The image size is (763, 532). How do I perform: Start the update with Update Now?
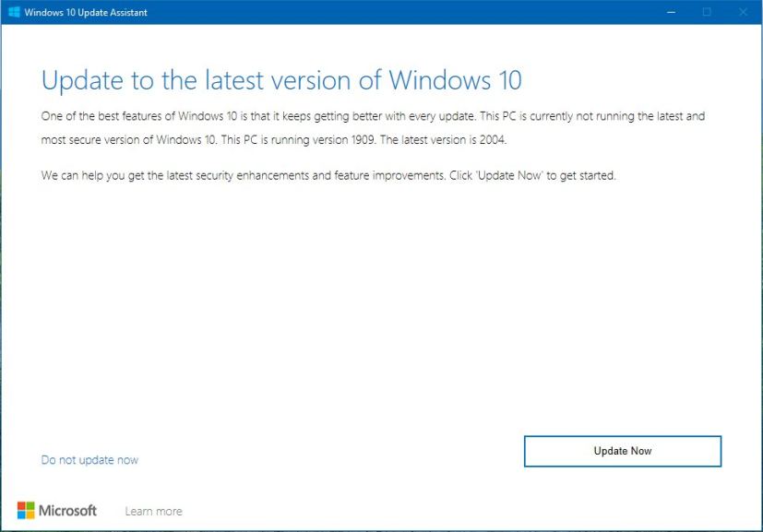[622, 451]
